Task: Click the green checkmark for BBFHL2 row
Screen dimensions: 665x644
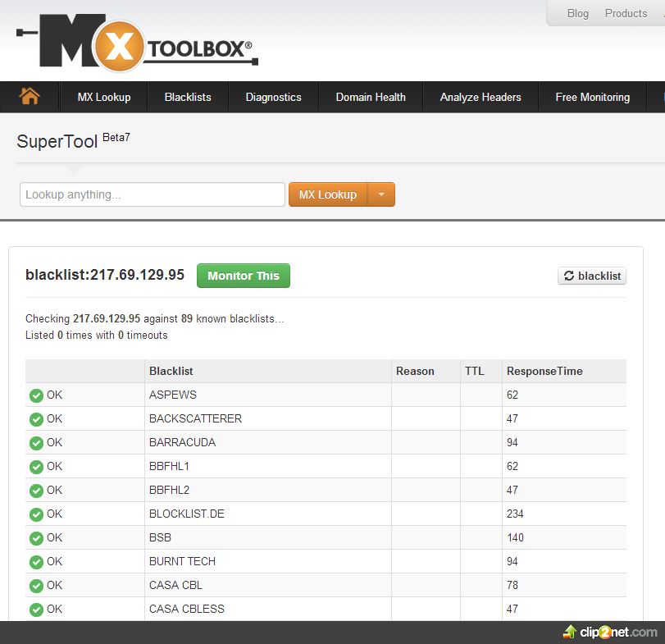Action: [x=36, y=491]
